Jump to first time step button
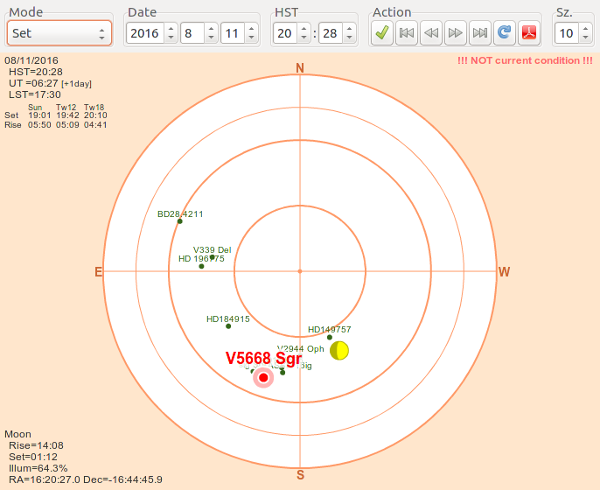Image resolution: width=600 pixels, height=490 pixels. point(406,33)
